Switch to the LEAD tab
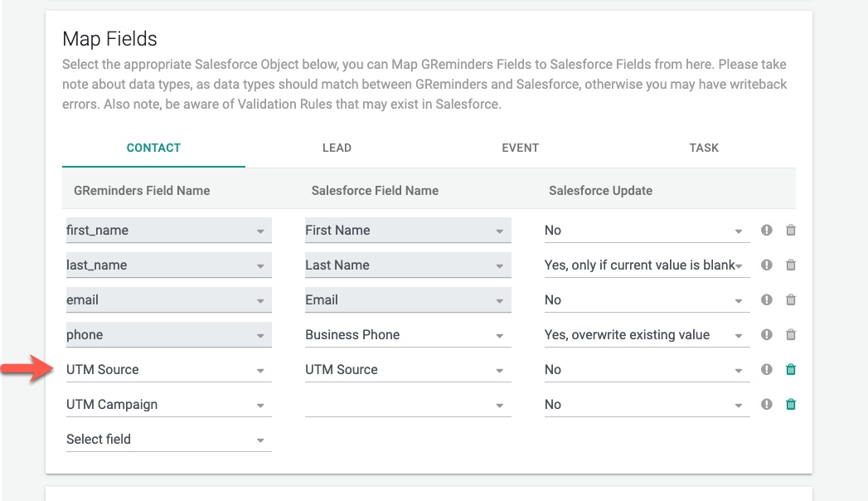The image size is (868, 501). click(337, 148)
